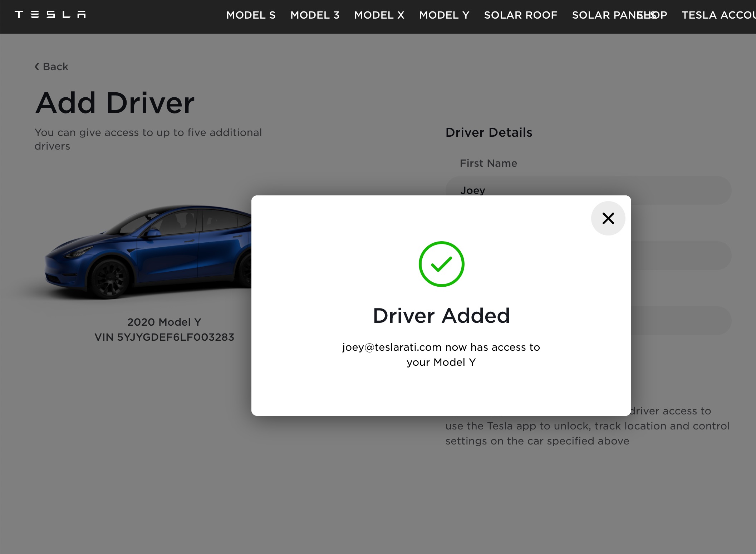Screen dimensions: 756x554
Task: Open the Model X menu item
Action: pyautogui.click(x=379, y=15)
